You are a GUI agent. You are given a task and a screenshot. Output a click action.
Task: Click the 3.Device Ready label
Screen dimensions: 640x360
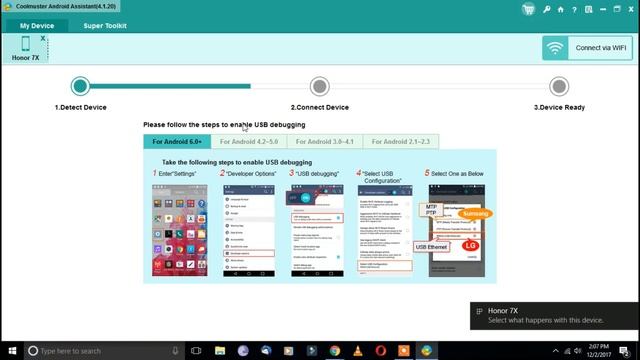559,107
